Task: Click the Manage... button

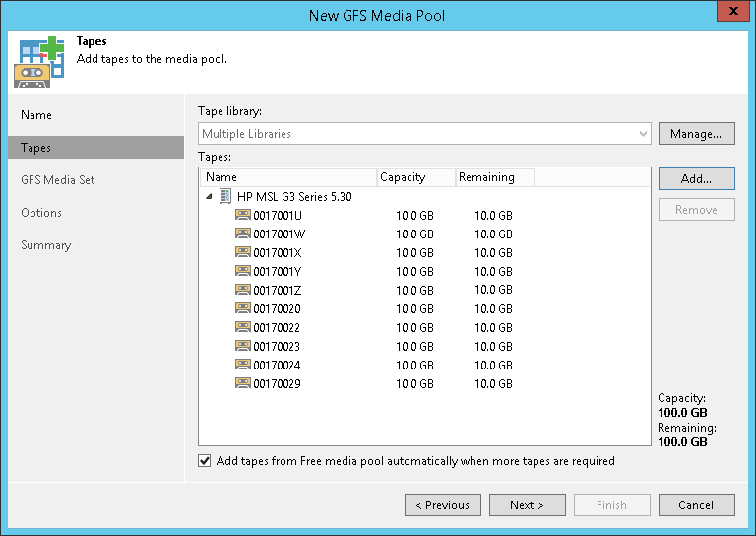Action: coord(696,134)
